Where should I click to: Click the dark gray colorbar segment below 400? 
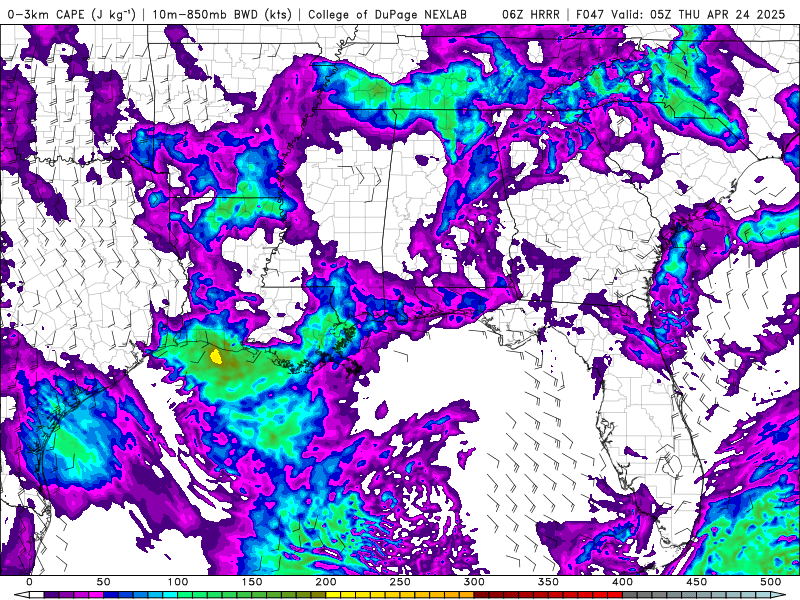click(x=630, y=594)
